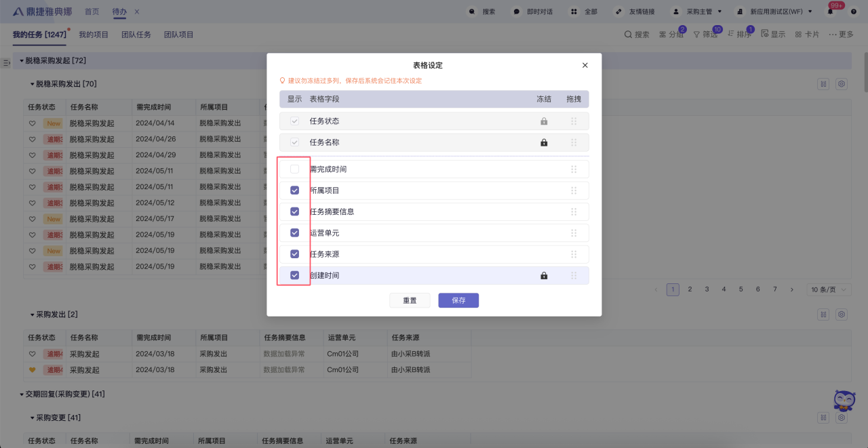The width and height of the screenshot is (868, 448).
Task: Click the owl mascot assistant icon
Action: pos(844,401)
